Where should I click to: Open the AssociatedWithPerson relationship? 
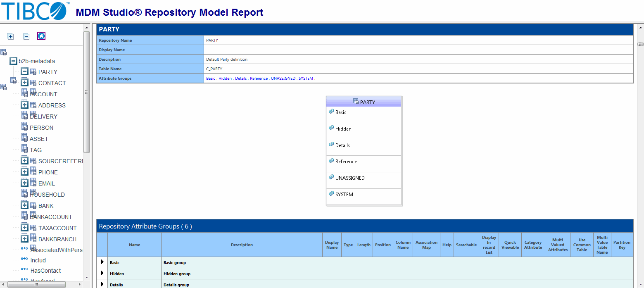(x=57, y=250)
